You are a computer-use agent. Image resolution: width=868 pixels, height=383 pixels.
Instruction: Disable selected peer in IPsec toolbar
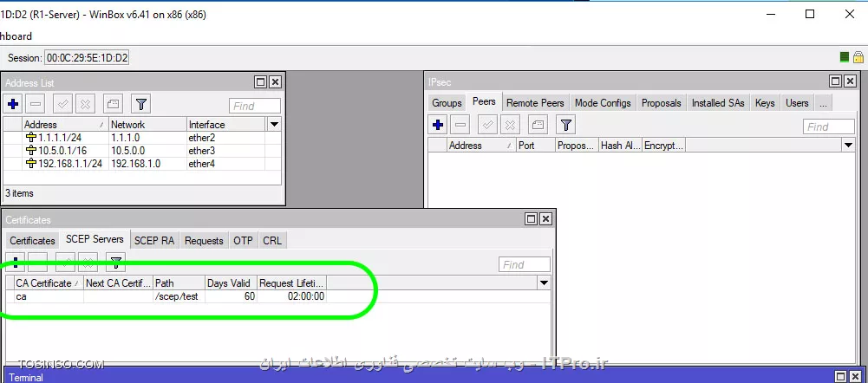point(510,125)
